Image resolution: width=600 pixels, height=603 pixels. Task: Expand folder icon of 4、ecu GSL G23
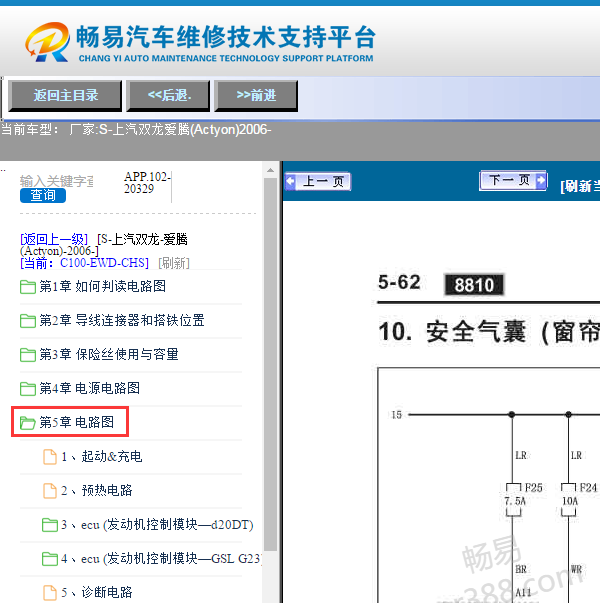click(50, 559)
